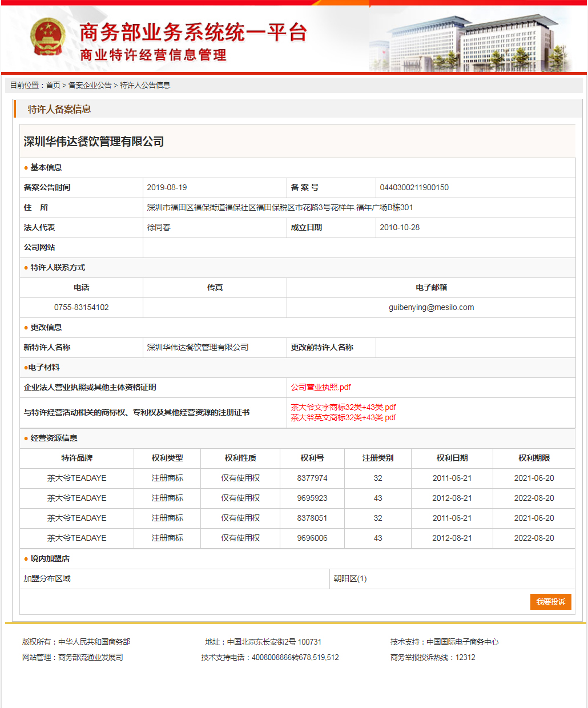Select 公司网站 label
This screenshot has height=708, width=588.
click(39, 247)
